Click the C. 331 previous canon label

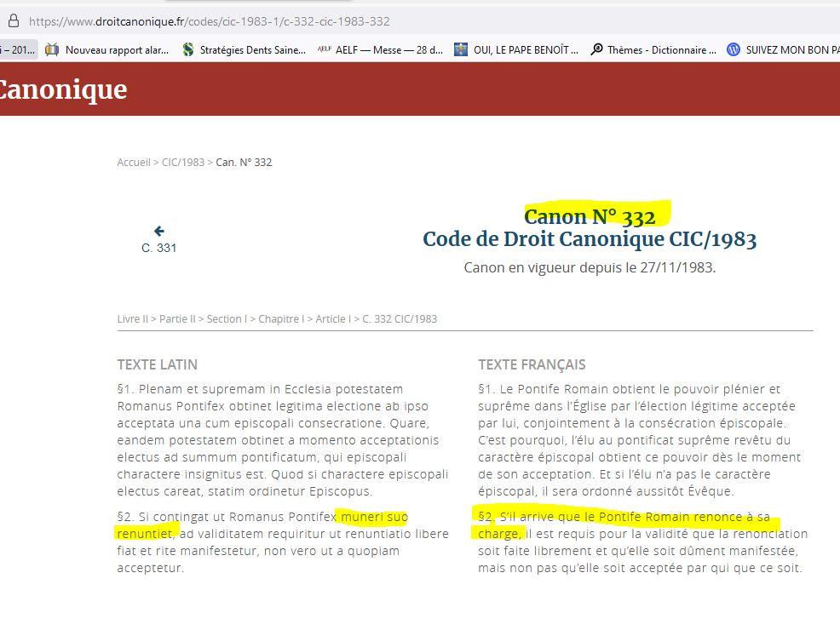pos(159,249)
